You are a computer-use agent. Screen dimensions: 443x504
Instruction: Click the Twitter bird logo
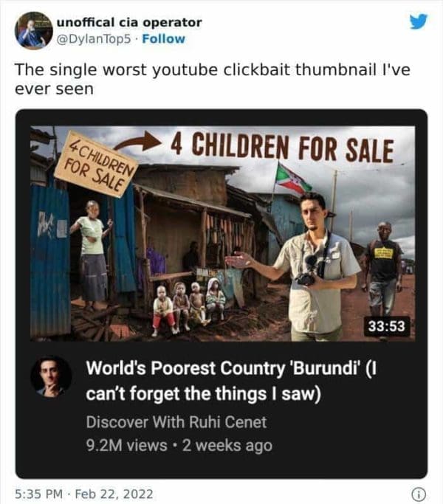point(419,21)
